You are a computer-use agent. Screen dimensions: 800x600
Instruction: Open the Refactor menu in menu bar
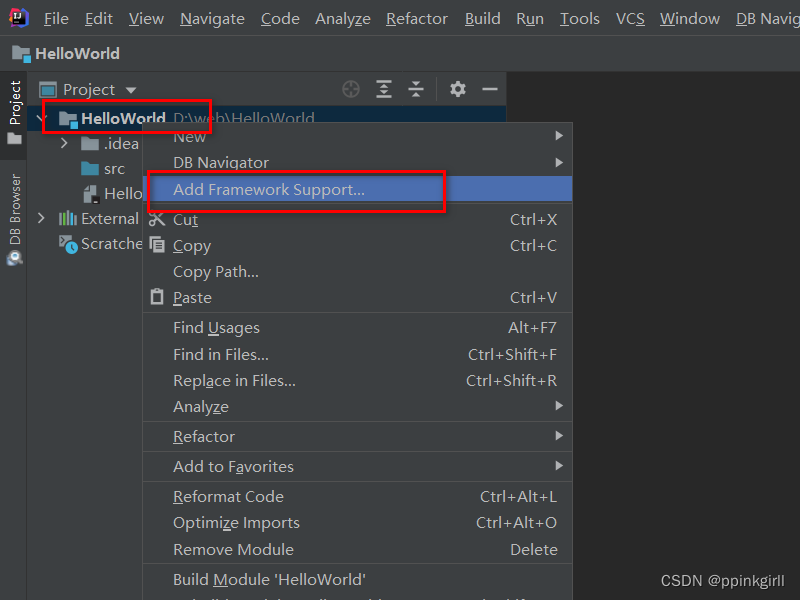click(417, 19)
